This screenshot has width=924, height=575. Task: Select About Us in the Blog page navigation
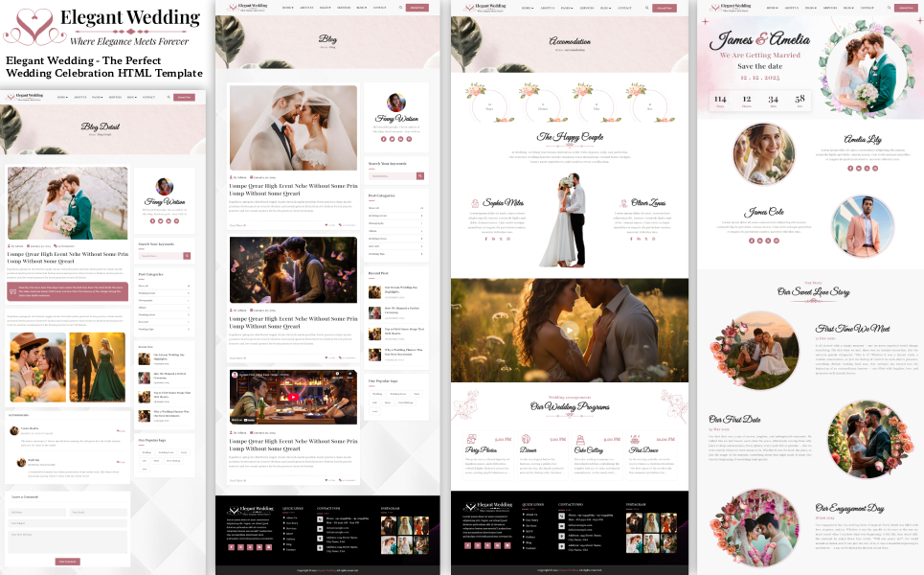coord(306,7)
